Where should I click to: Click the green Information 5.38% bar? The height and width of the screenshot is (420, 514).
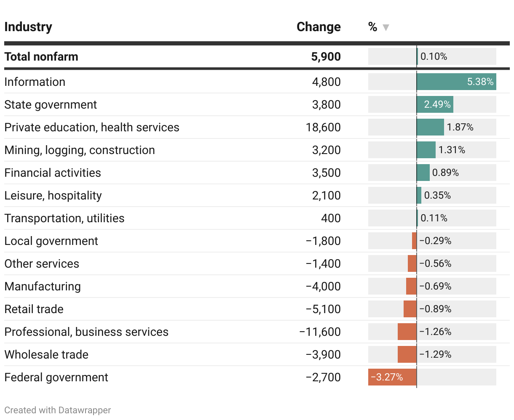coord(456,82)
